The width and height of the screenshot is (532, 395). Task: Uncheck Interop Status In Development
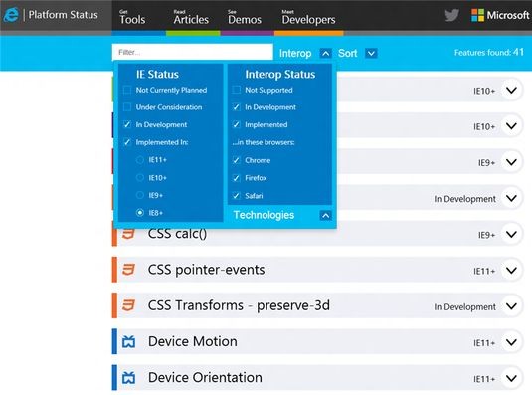point(236,107)
